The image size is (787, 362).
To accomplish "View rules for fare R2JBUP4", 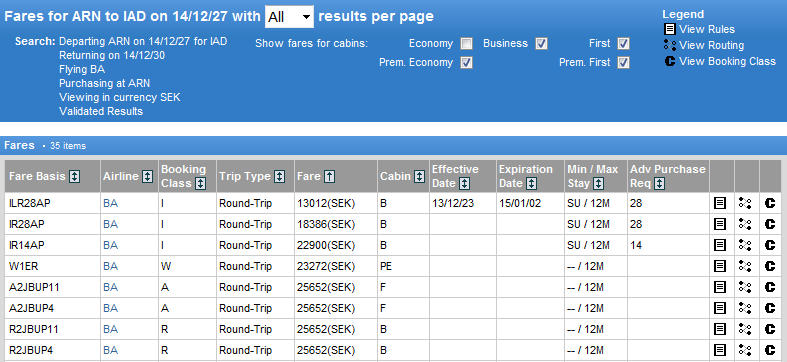I will (x=720, y=350).
